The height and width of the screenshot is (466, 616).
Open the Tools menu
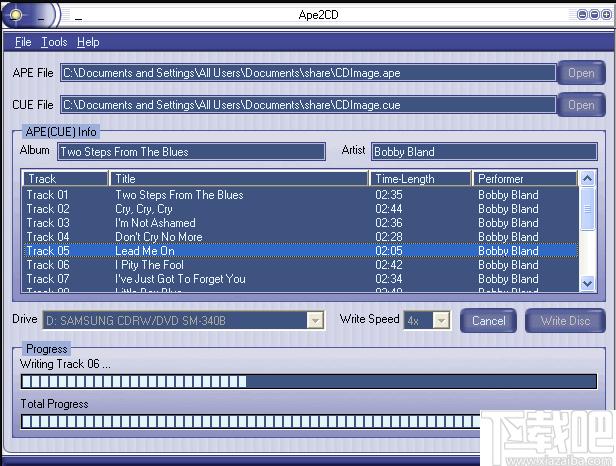pyautogui.click(x=54, y=42)
